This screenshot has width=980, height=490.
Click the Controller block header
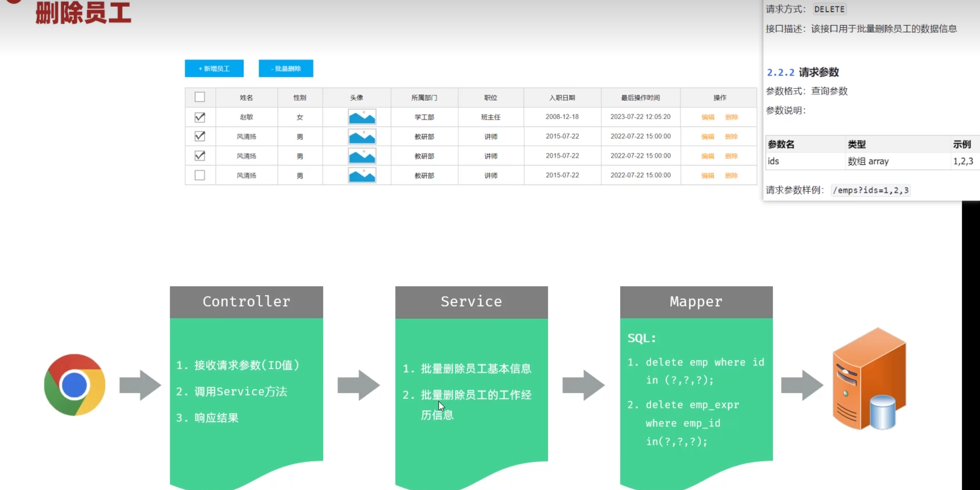pos(246,302)
